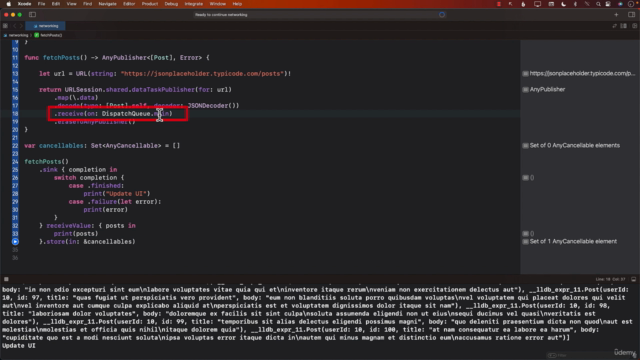The width and height of the screenshot is (640, 360).
Task: Click the Line 18 Col 37 indicator
Action: click(611, 279)
